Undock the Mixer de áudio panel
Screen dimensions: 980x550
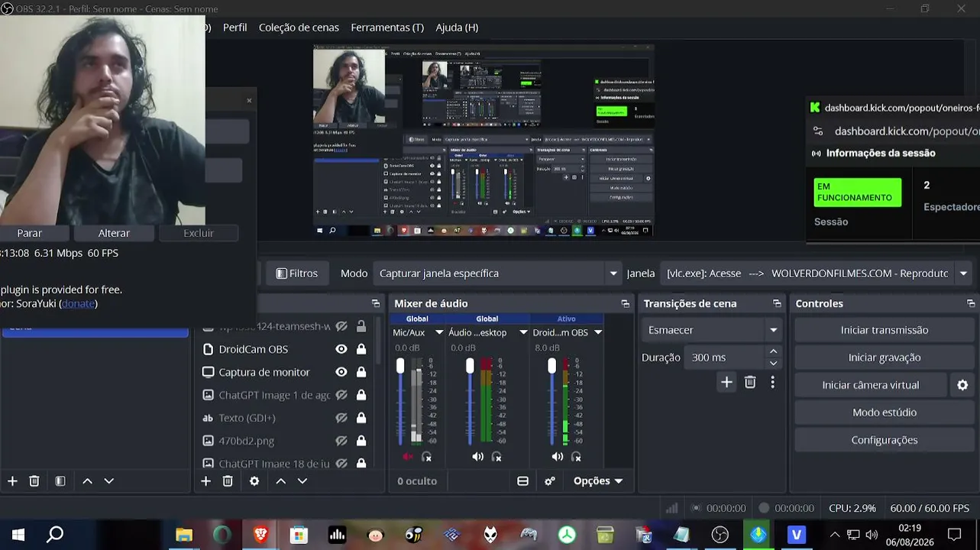[626, 303]
